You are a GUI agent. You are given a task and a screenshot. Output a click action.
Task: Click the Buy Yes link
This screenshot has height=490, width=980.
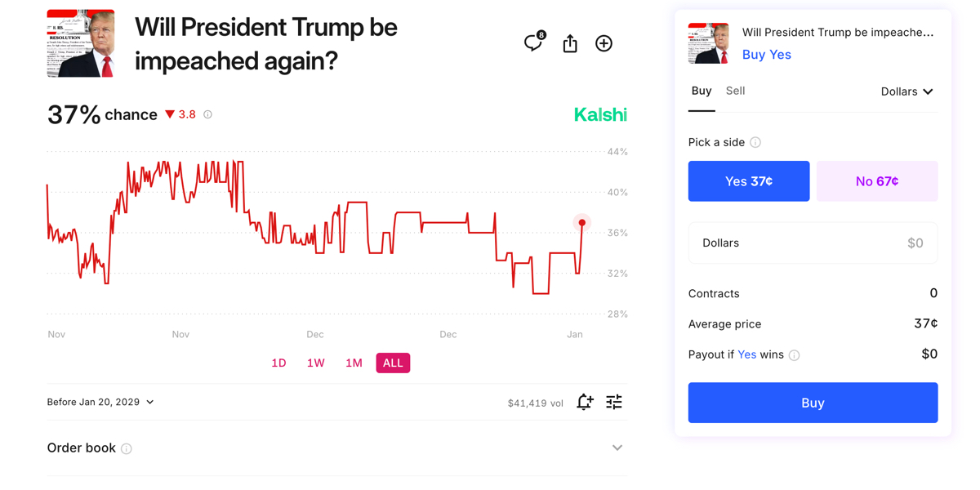click(766, 55)
